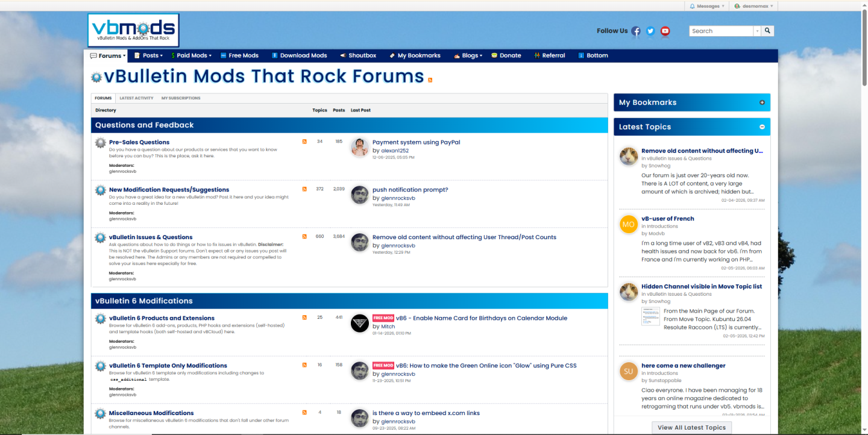Open the attachment thumbnail in the Hidden Channel topic

pos(650,316)
